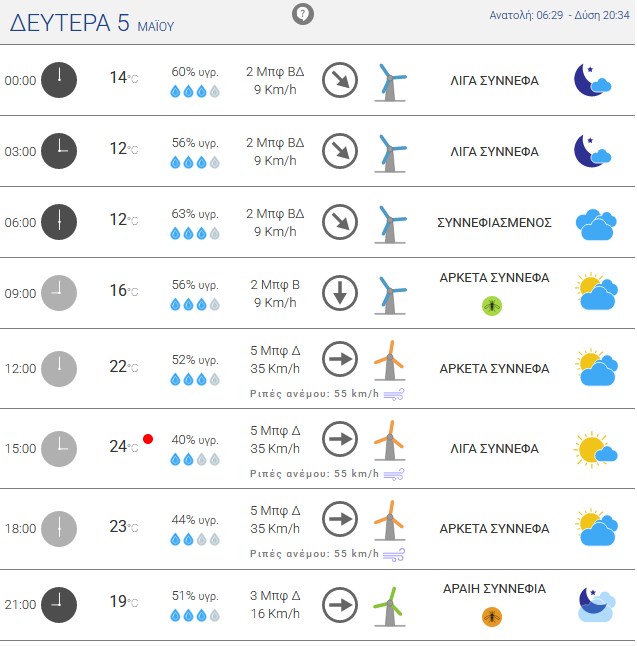Click the humidity drops at 15:00
The height and width of the screenshot is (646, 637).
pyautogui.click(x=195, y=459)
